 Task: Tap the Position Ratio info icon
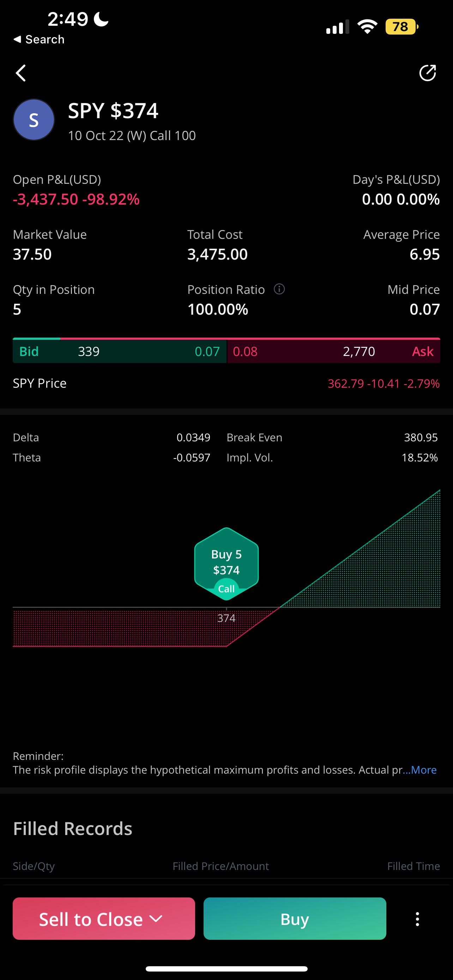pyautogui.click(x=279, y=289)
